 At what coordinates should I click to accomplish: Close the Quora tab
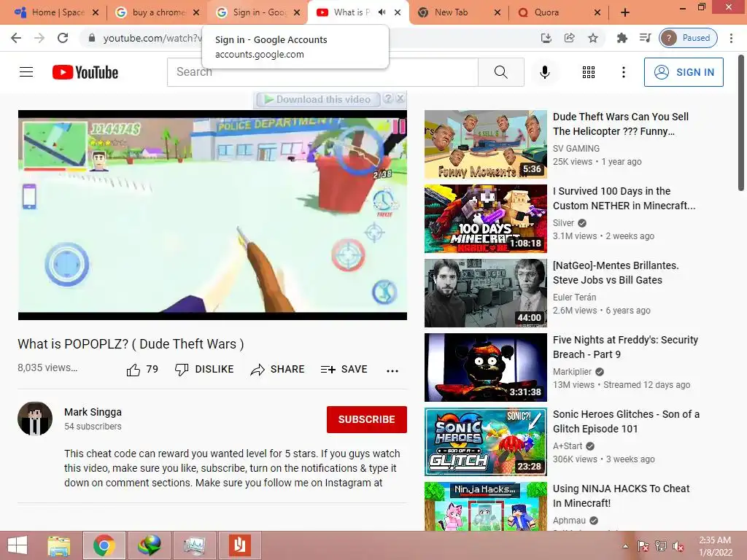[x=597, y=12]
